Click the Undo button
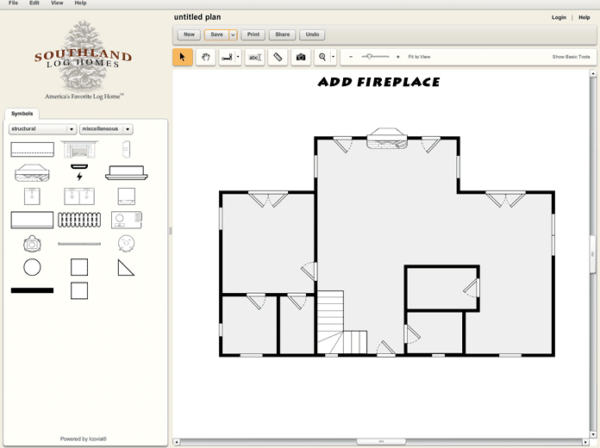 312,34
